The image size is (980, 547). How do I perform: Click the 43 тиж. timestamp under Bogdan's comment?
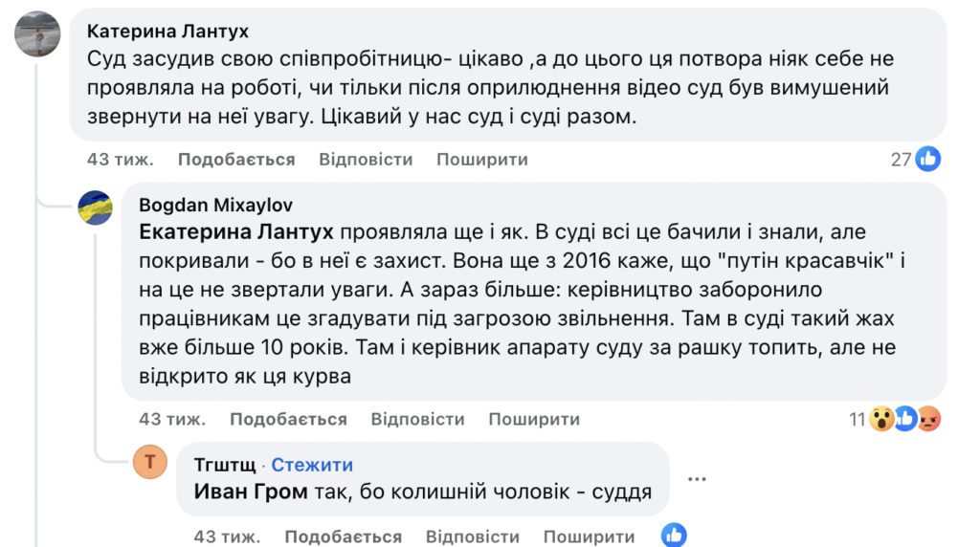[x=172, y=419]
